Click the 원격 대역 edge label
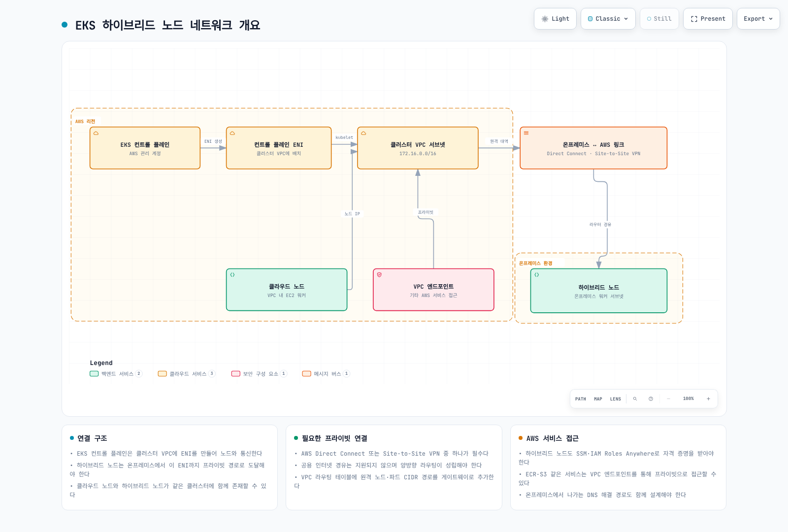788x532 pixels. [x=499, y=141]
